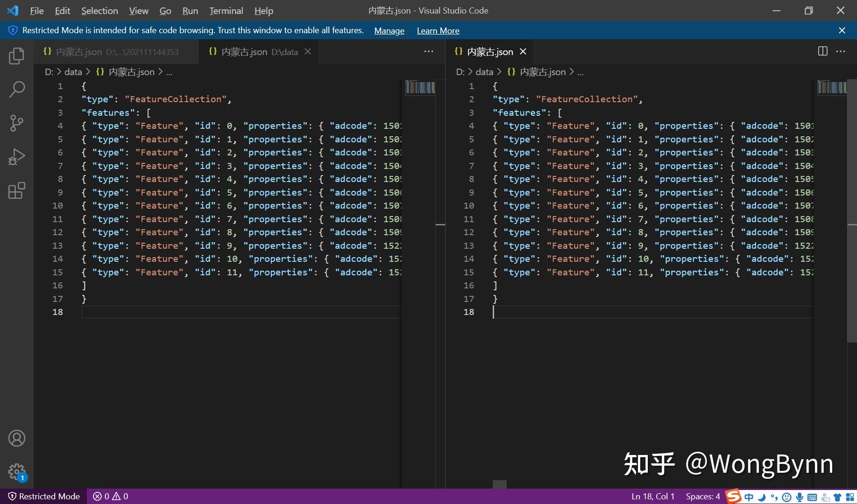Image resolution: width=857 pixels, height=504 pixels.
Task: Click the shield icon in Restricted Mode banner
Action: (x=13, y=30)
